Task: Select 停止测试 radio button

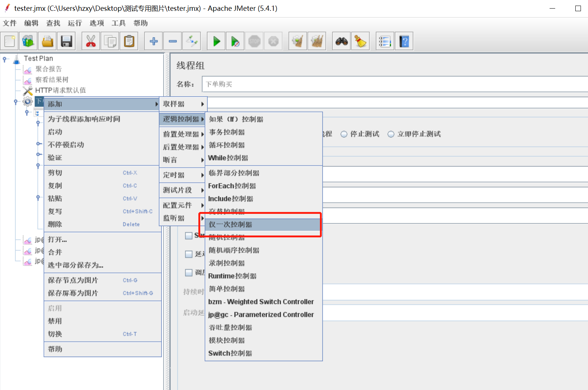Action: tap(344, 134)
